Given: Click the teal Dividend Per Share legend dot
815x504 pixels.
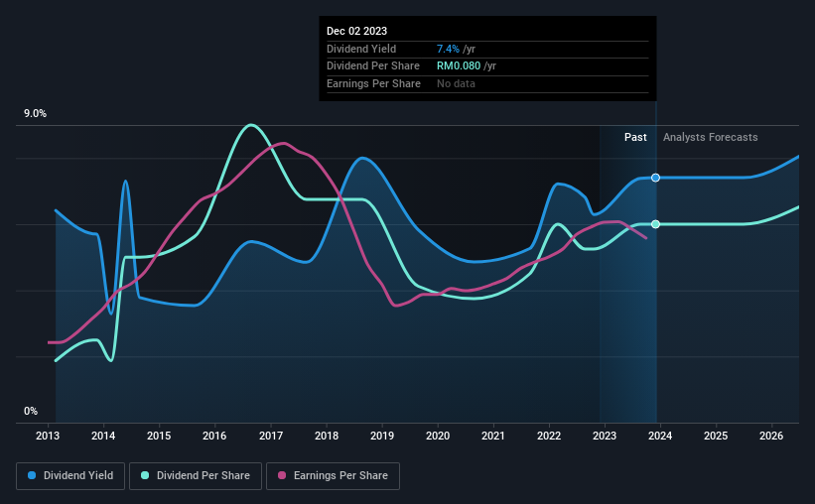Looking at the screenshot, I should (x=145, y=475).
